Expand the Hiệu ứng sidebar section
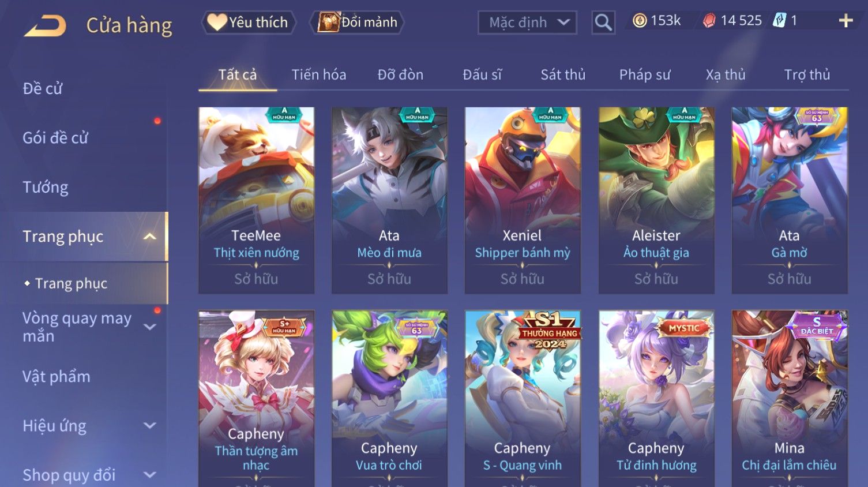Viewport: 868px width, 487px height. tap(150, 426)
